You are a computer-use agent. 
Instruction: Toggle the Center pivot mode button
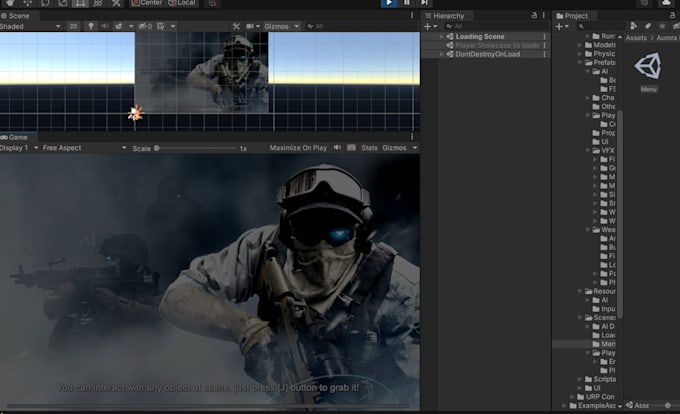tap(147, 3)
